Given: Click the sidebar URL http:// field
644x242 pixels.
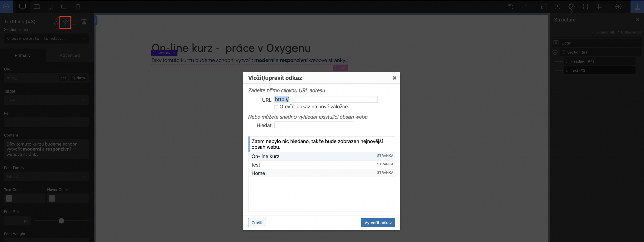Looking at the screenshot, I should coord(32,78).
